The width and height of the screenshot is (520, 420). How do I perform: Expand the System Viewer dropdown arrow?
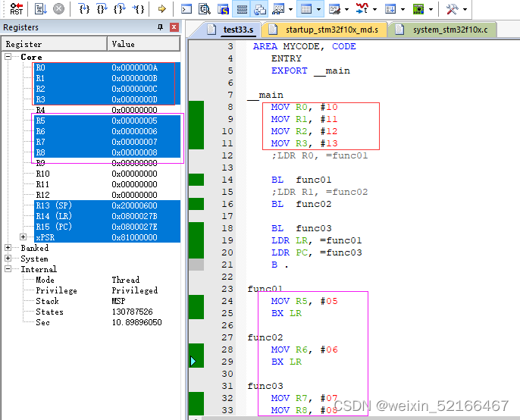point(431,9)
